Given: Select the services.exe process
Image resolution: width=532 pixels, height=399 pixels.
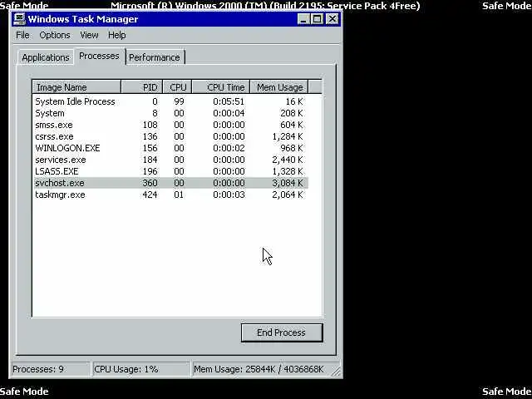Looking at the screenshot, I should pyautogui.click(x=61, y=160).
